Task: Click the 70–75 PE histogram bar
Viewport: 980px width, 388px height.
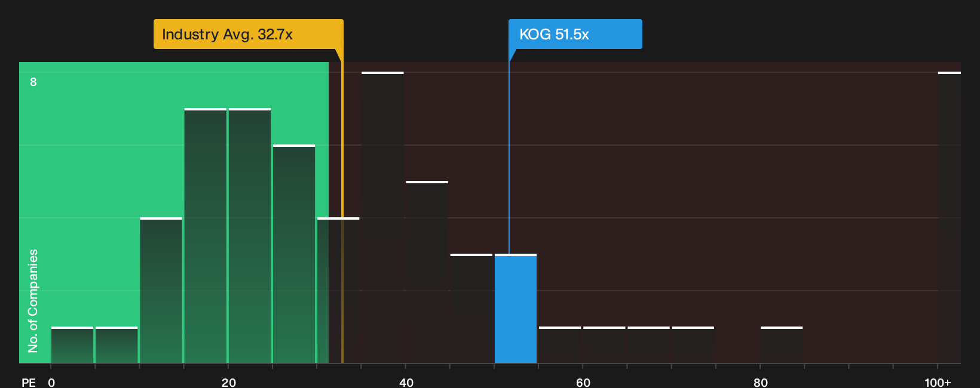Action: pyautogui.click(x=693, y=345)
